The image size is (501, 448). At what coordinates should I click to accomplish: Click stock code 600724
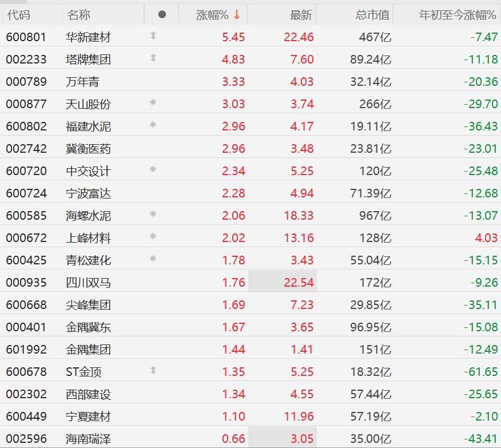pyautogui.click(x=26, y=193)
